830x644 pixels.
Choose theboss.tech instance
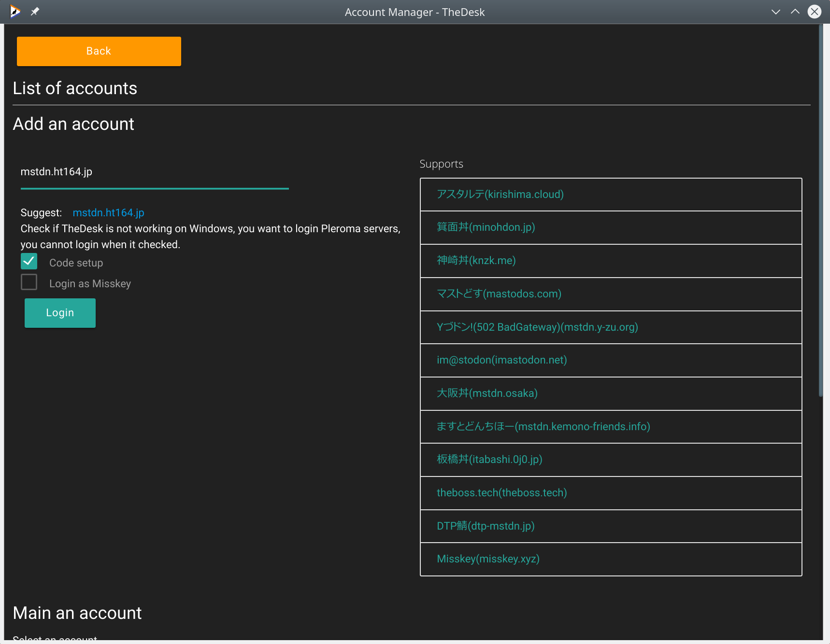[611, 493]
